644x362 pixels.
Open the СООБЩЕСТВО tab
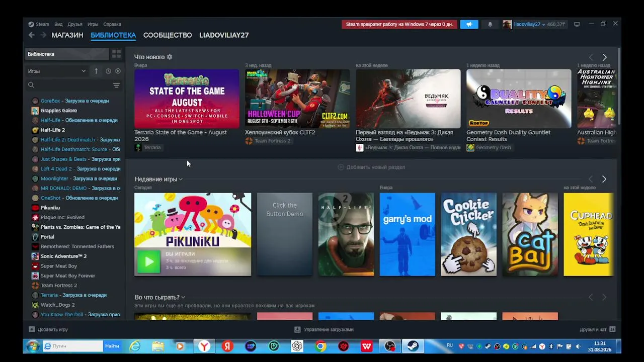pyautogui.click(x=168, y=35)
